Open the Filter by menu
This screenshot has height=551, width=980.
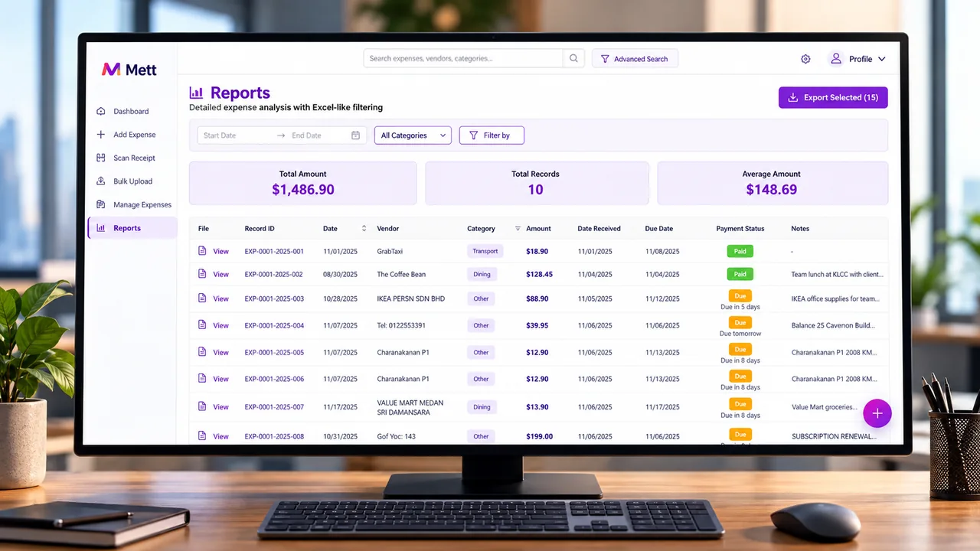click(492, 135)
